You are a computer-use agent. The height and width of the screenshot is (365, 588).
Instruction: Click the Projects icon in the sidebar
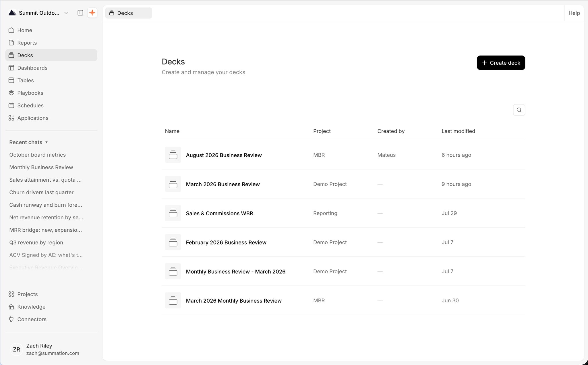point(11,294)
